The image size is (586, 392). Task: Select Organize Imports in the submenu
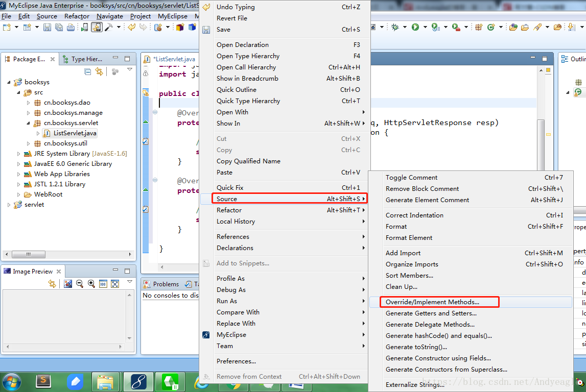471,264
